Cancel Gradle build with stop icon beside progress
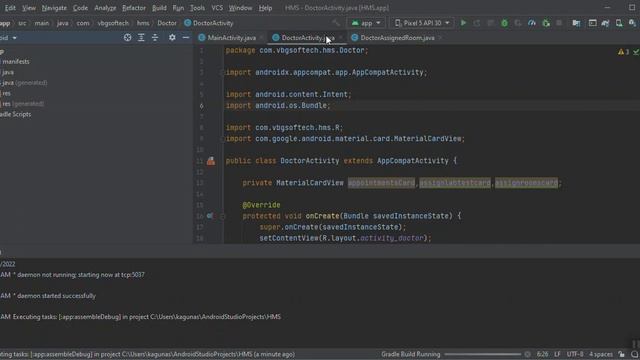 pyautogui.click(x=527, y=354)
